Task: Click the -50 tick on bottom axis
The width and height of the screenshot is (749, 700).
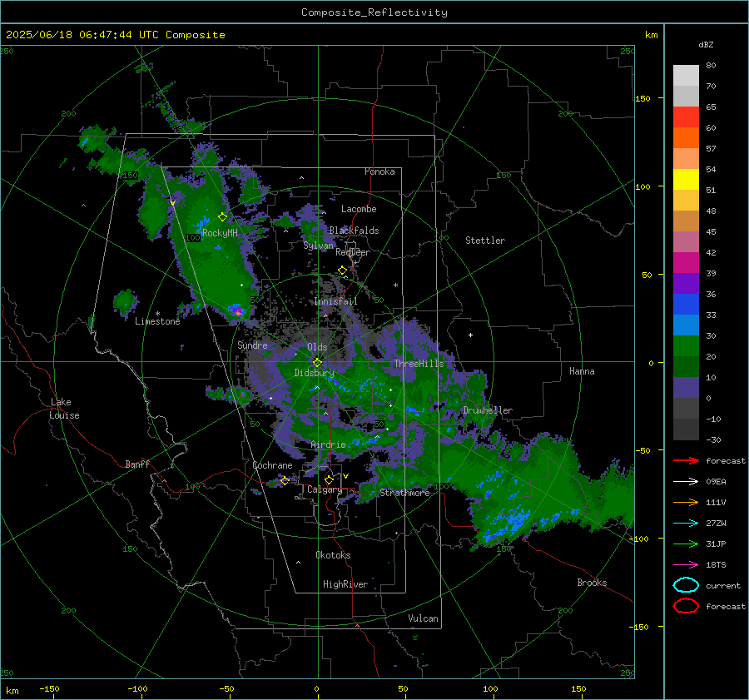Action: [226, 688]
